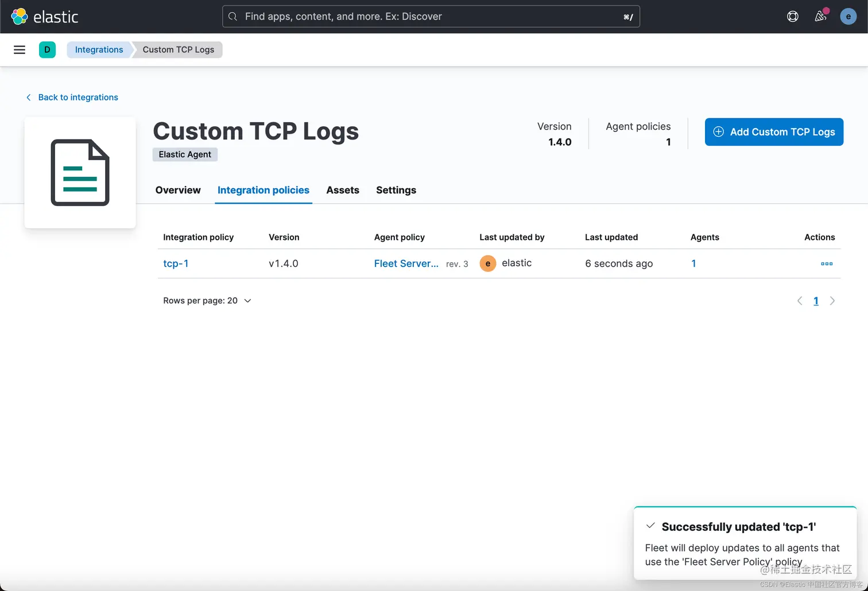The width and height of the screenshot is (868, 591).
Task: Switch to the Assets tab
Action: [343, 190]
